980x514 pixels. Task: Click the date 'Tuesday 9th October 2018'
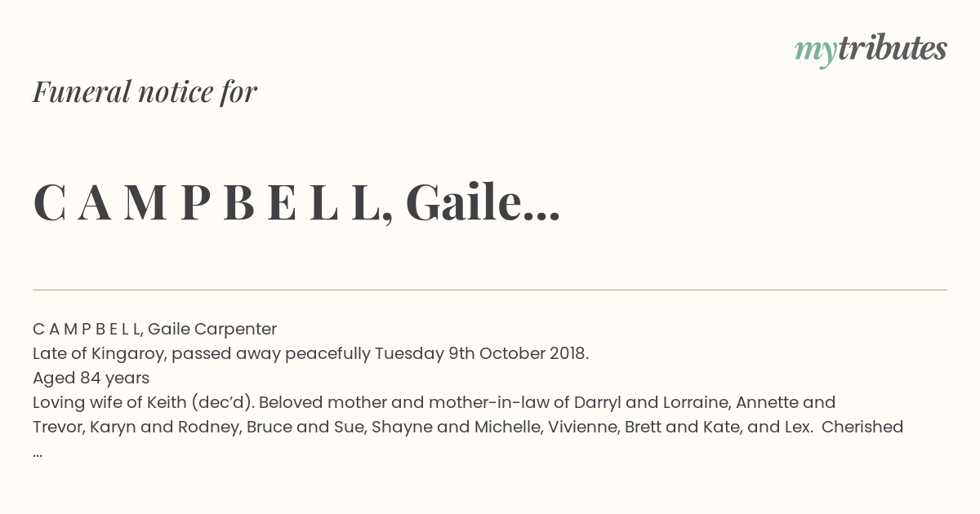click(x=481, y=354)
